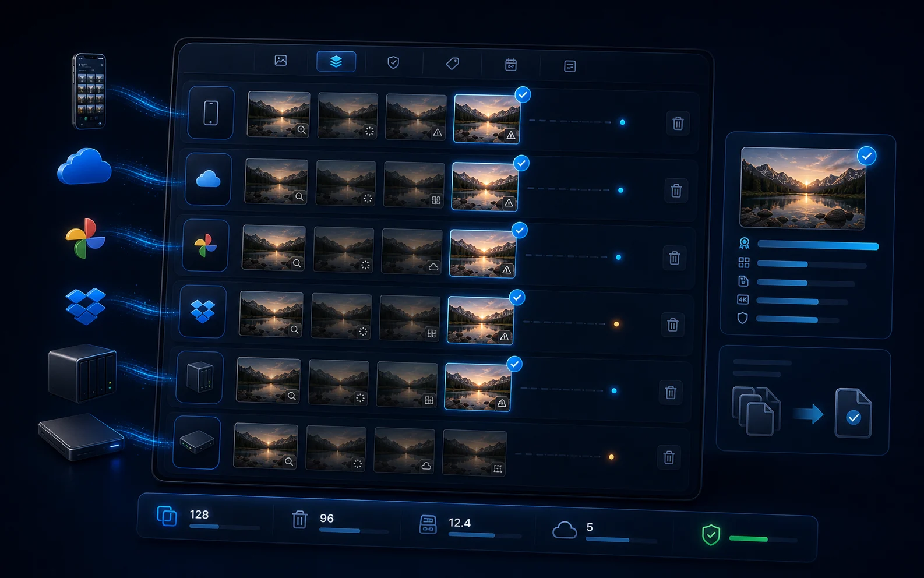Screen dimensions: 924x578
Task: Click the cloud outline icon beside 5
Action: click(x=565, y=530)
